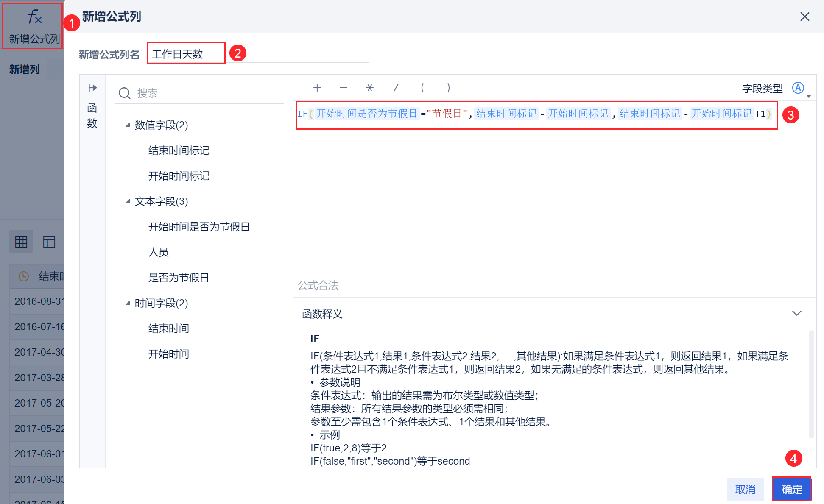Insert the multiply asterisk operator
This screenshot has height=504, width=824.
369,88
